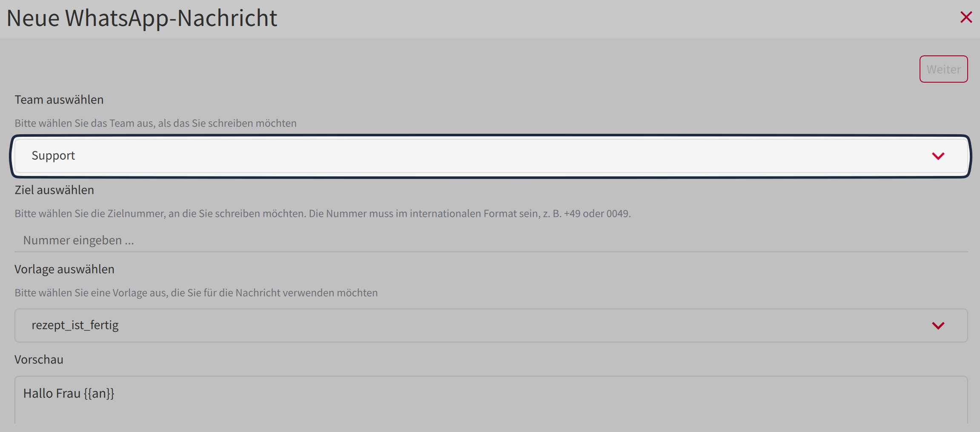Image resolution: width=980 pixels, height=432 pixels.
Task: Click the team selection hint text
Action: tap(155, 123)
